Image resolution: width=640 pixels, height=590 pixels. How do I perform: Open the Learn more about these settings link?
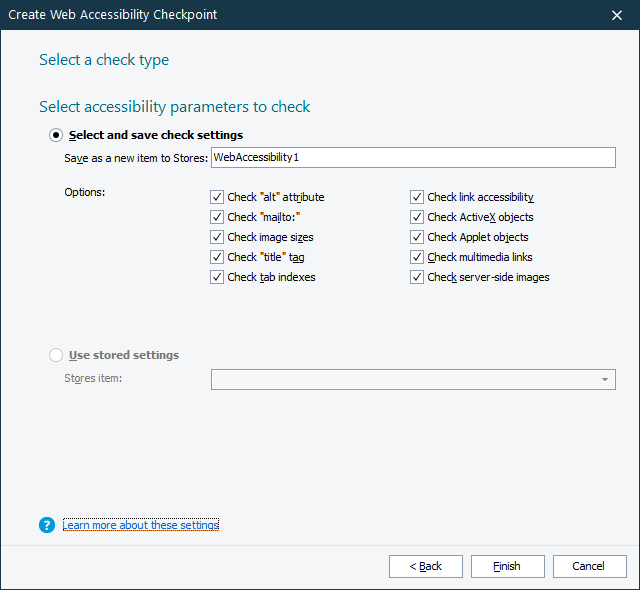click(140, 525)
